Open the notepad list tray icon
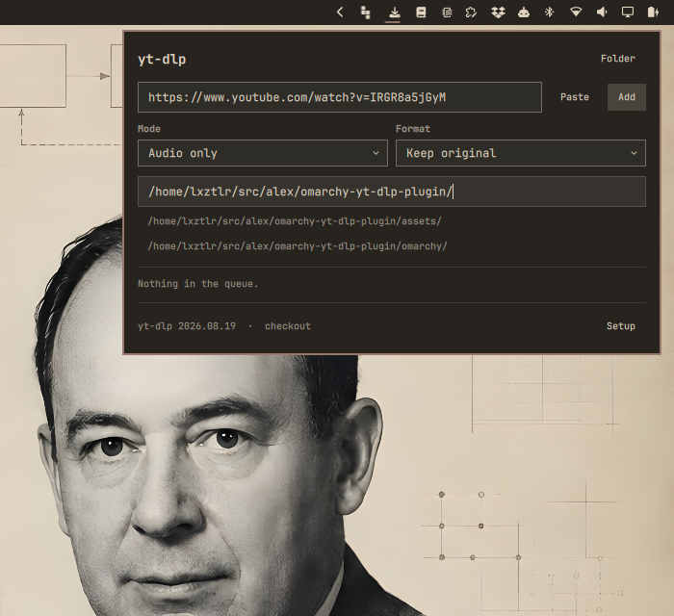 point(447,13)
